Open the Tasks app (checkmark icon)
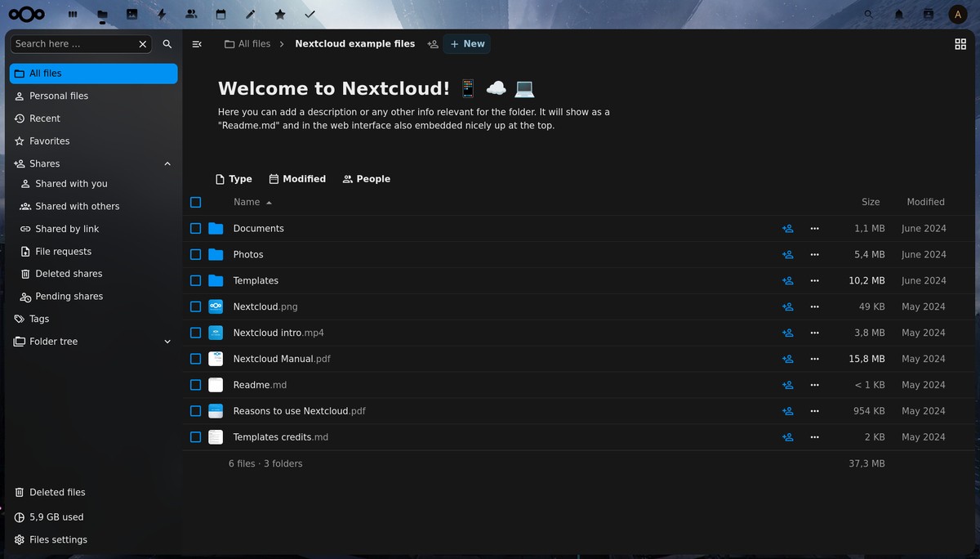Image resolution: width=980 pixels, height=559 pixels. click(x=309, y=14)
